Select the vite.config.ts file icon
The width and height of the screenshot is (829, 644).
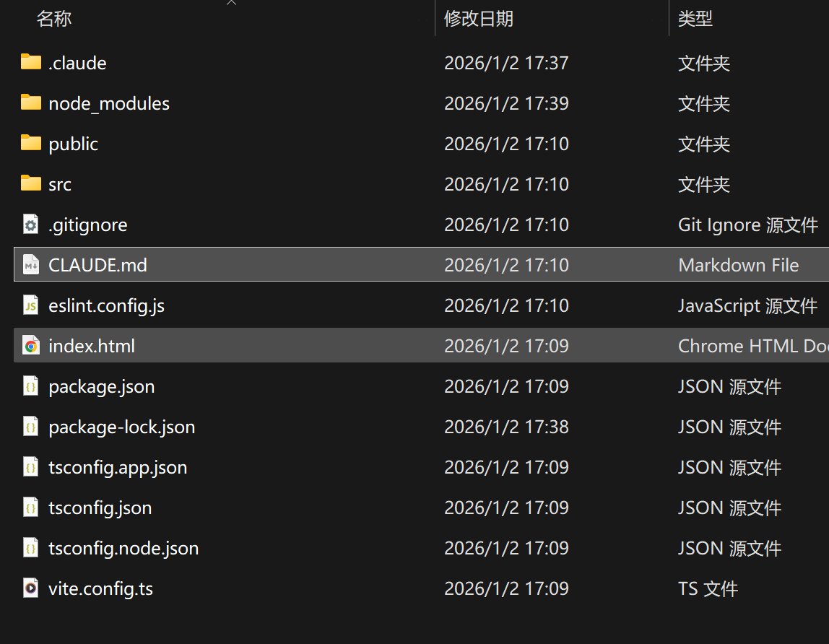pos(30,588)
